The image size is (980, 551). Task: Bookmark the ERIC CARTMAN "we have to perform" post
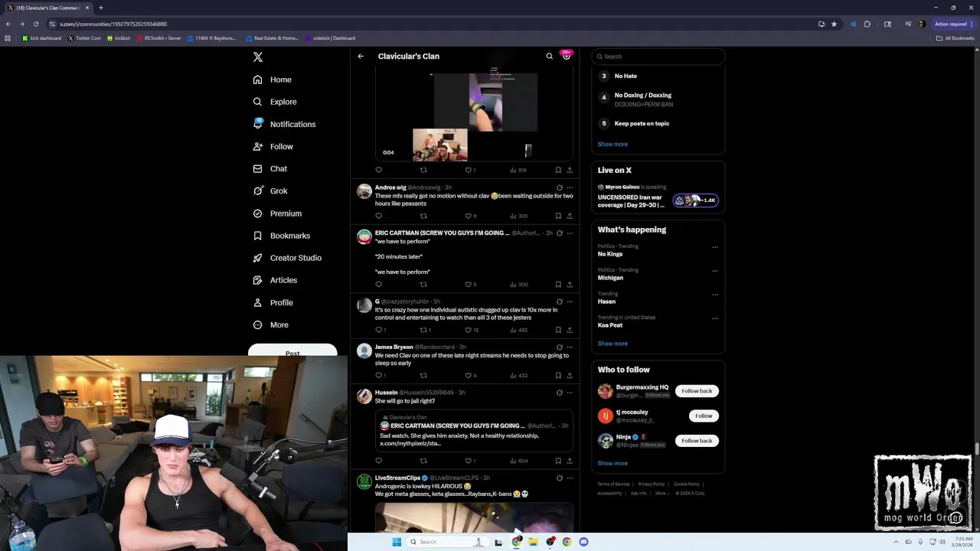pos(558,285)
